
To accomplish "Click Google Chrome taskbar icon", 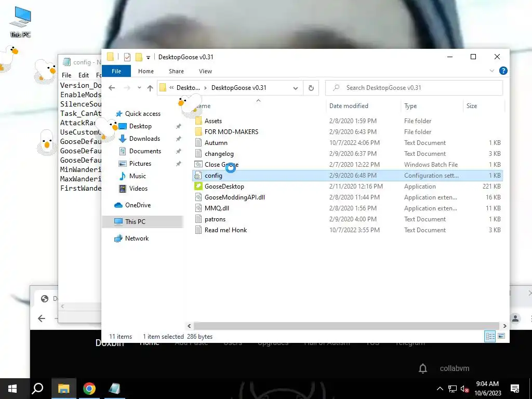I will [x=89, y=389].
